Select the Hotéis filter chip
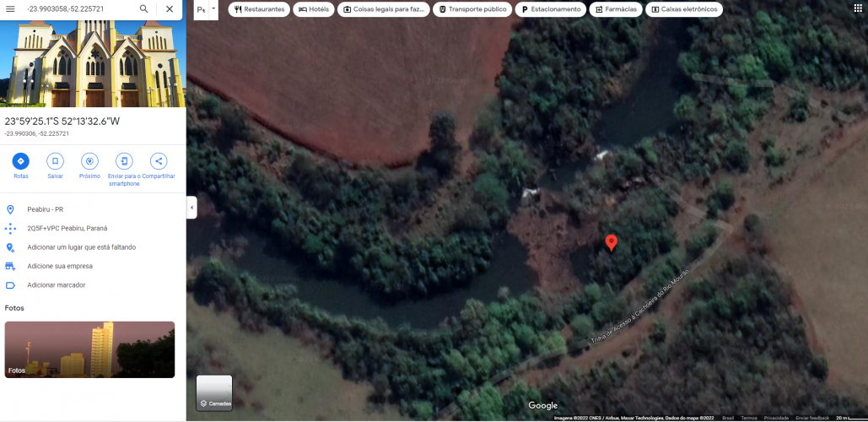The width and height of the screenshot is (868, 422). pos(314,9)
